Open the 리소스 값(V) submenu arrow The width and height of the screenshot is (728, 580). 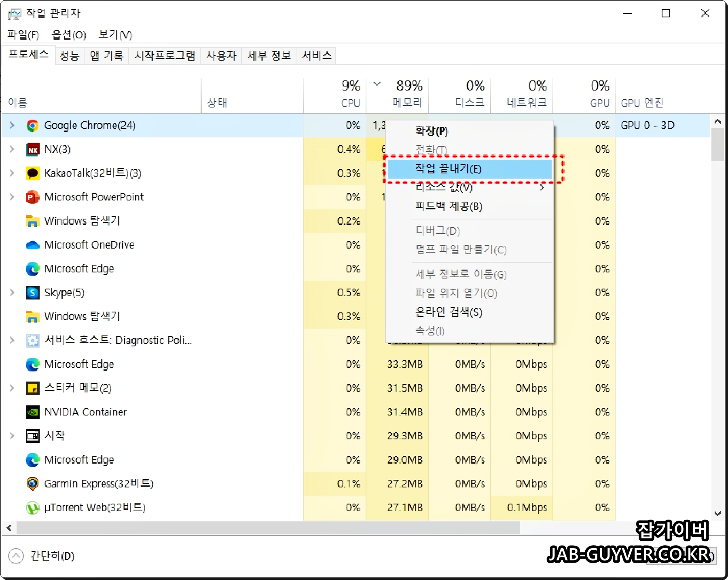pos(542,187)
